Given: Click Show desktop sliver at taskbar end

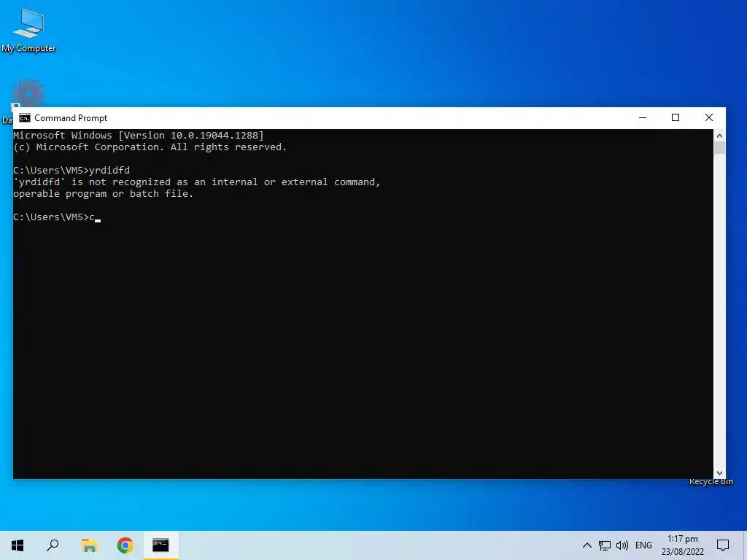Looking at the screenshot, I should click(745, 545).
